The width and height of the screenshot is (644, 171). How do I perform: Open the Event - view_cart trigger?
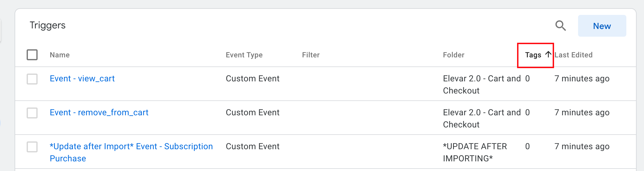82,79
